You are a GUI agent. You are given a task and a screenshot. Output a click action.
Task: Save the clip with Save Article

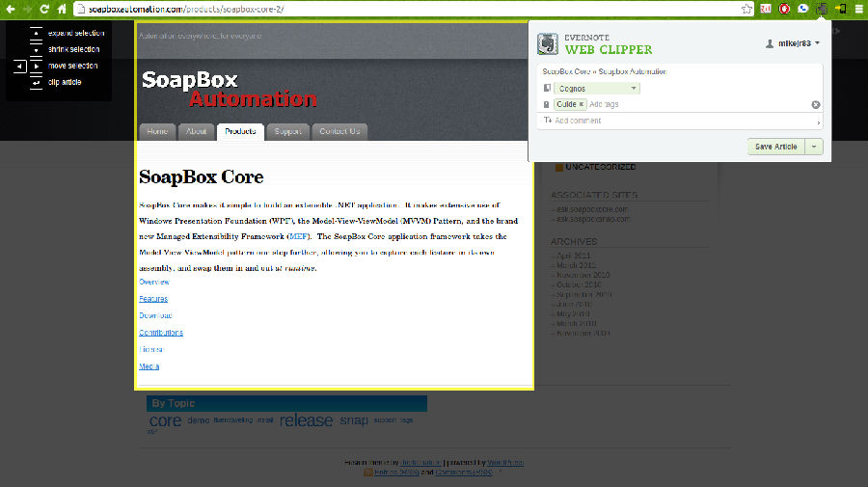click(x=775, y=147)
